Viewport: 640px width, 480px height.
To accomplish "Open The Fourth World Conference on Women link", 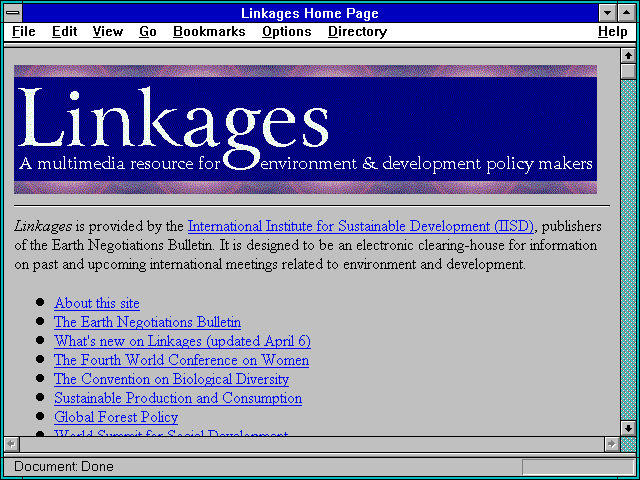I will [182, 360].
